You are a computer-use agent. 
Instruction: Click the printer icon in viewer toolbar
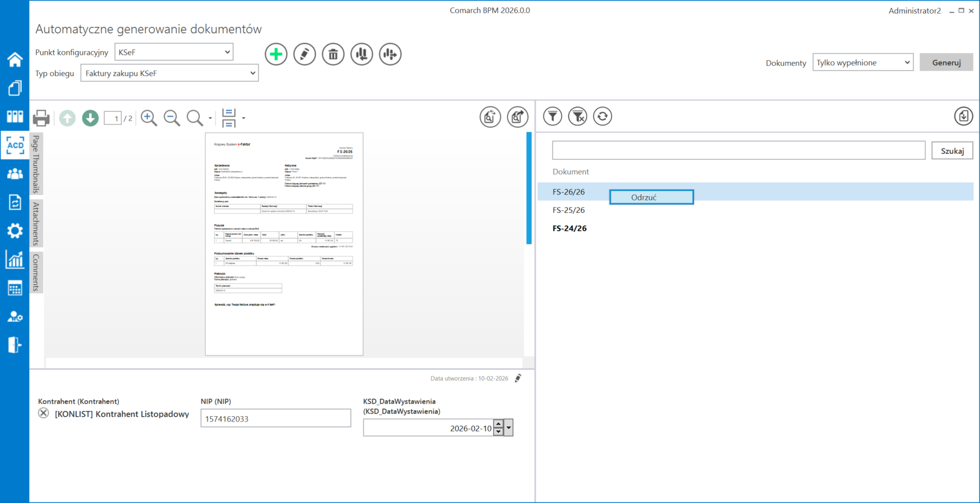point(41,118)
